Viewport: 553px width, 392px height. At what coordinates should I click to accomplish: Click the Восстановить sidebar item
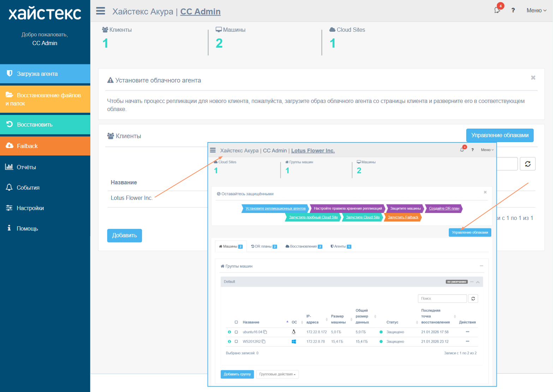coord(45,124)
